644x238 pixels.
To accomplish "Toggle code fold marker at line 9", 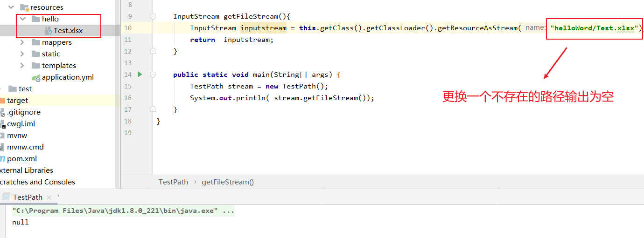I will [153, 16].
